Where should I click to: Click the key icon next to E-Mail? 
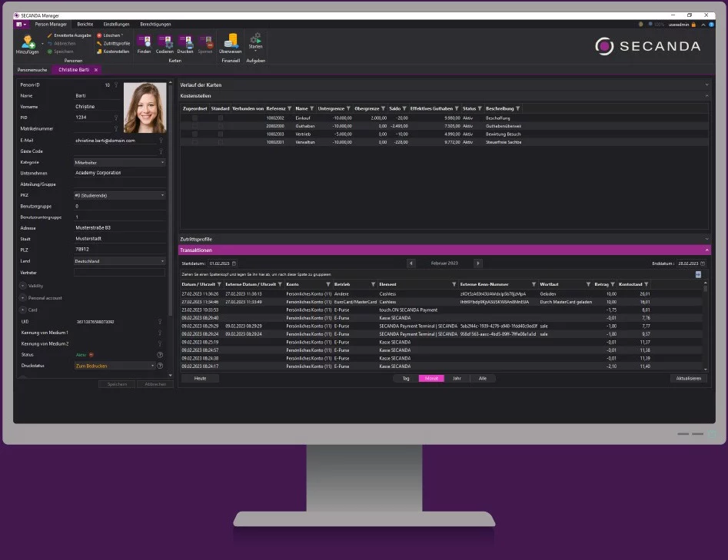coord(161,140)
